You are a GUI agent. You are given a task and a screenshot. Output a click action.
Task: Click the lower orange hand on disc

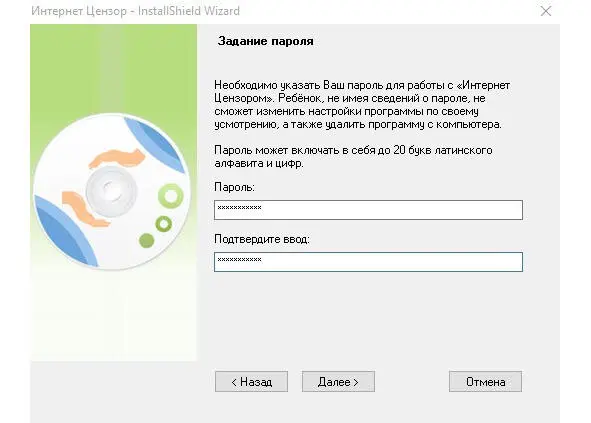86,210
